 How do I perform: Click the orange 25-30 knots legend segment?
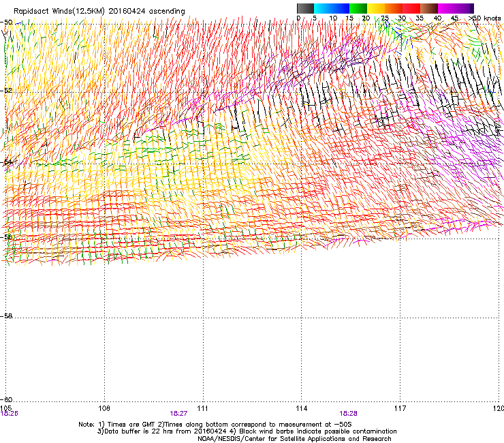pos(394,8)
